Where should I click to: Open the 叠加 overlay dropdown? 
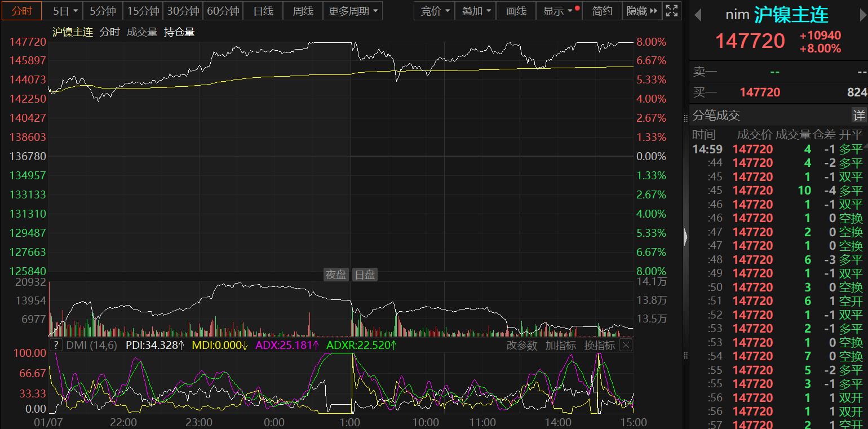476,11
